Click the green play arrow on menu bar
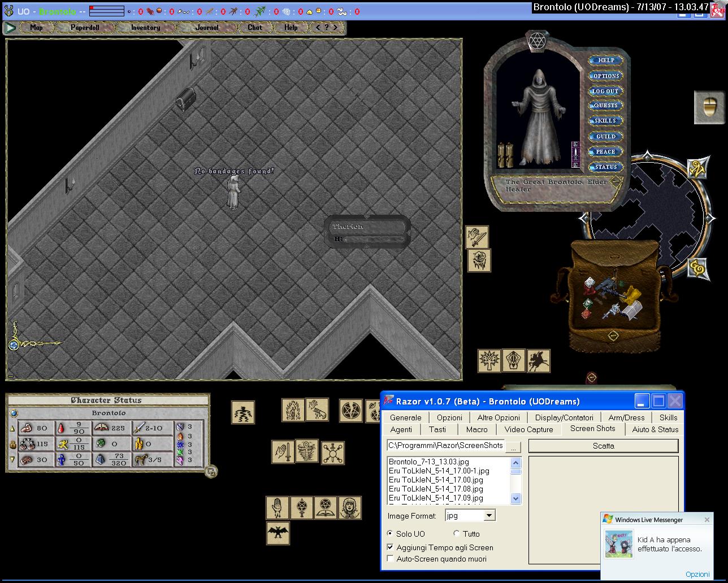 coord(10,27)
